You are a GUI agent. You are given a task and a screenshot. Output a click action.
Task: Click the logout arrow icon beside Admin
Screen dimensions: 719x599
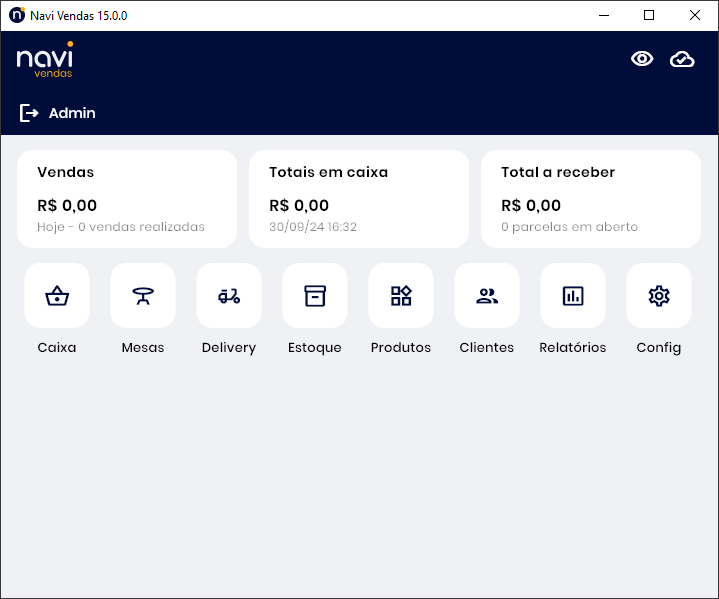[x=29, y=113]
